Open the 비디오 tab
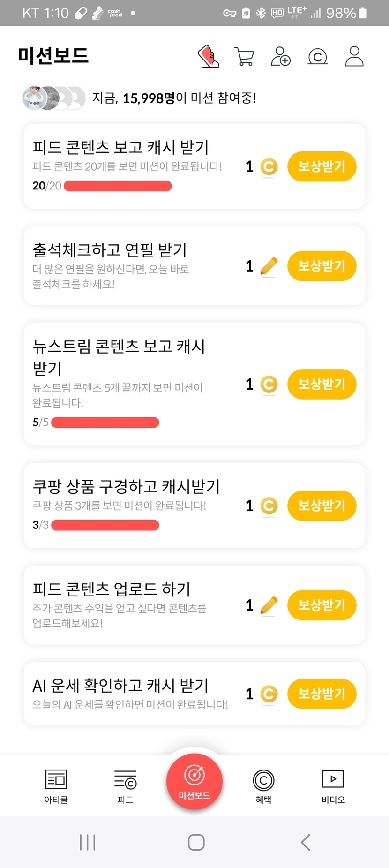Viewport: 389px width, 868px height. 333,786
